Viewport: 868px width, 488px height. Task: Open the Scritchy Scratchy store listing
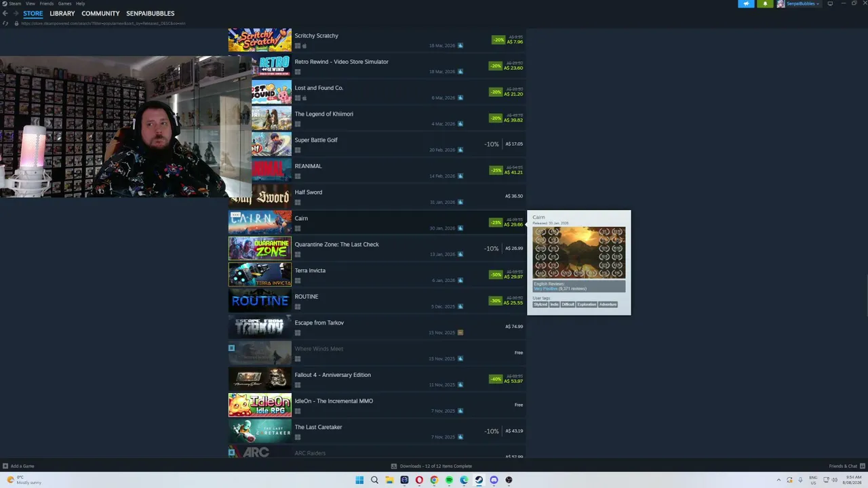pyautogui.click(x=378, y=41)
